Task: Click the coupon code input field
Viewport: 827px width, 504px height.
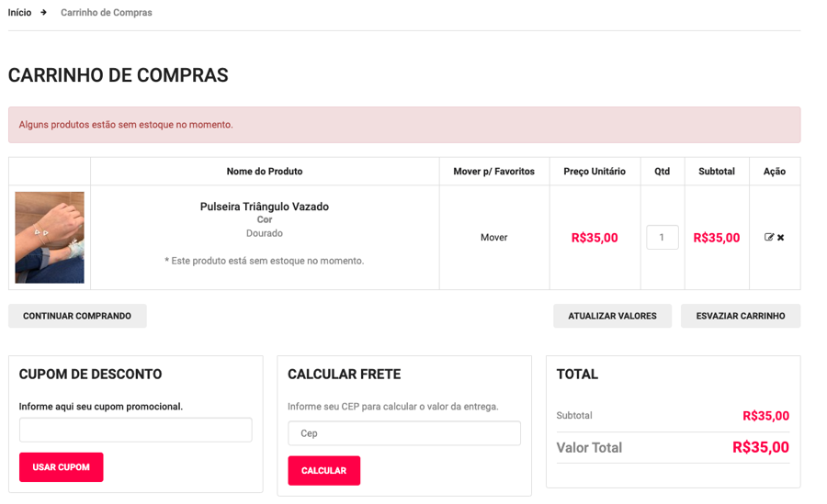Action: point(135,430)
